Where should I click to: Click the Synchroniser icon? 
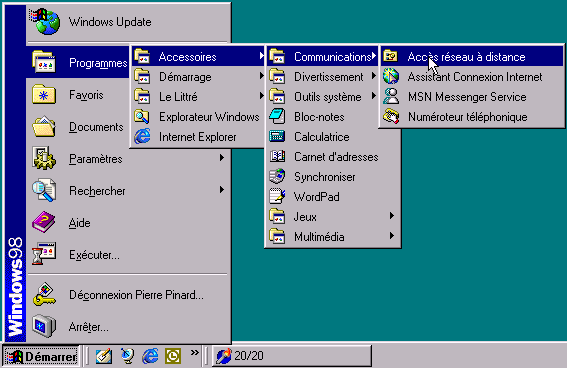(277, 176)
